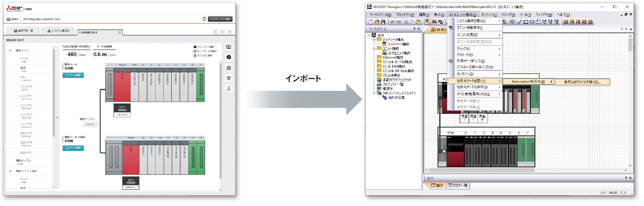Open the hamburger MENU in FA Integrated Selection Tool
The width and height of the screenshot is (644, 206).
[x=12, y=19]
